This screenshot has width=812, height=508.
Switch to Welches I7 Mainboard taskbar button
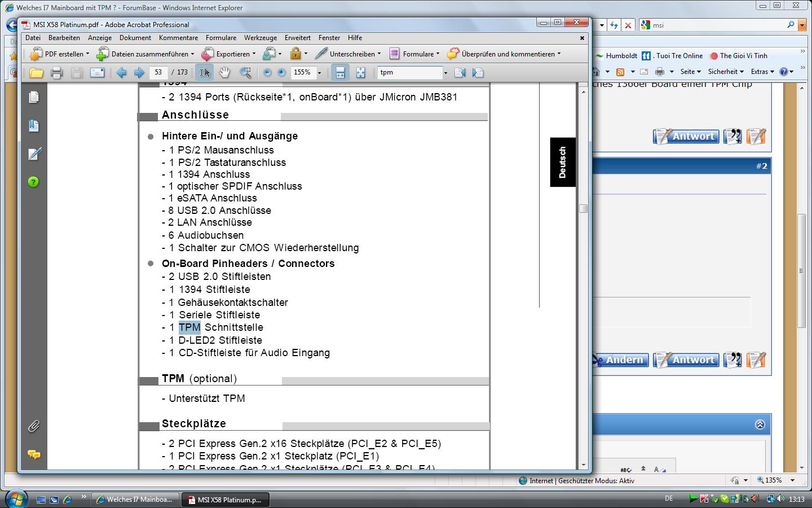[135, 500]
